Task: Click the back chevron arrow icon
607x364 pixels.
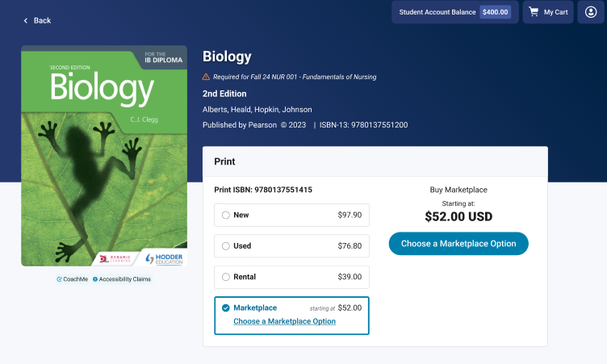Action: point(26,20)
